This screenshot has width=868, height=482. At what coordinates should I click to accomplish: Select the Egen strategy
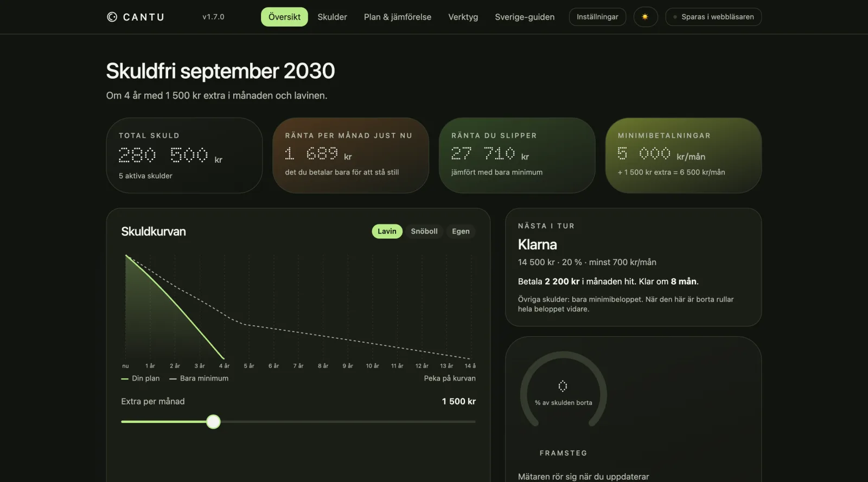pos(461,232)
